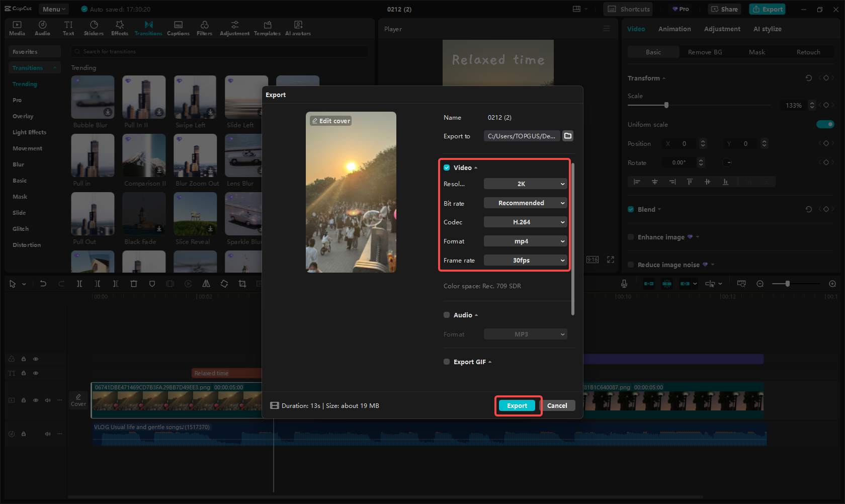The width and height of the screenshot is (845, 504).
Task: Open the Effects panel icon
Action: (x=120, y=28)
